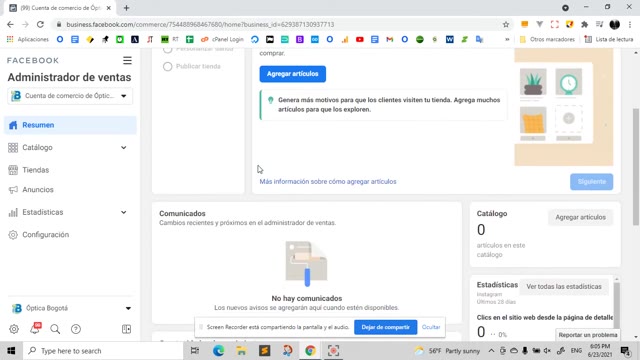Screen dimensions: 640x360
Task: Click the Windows Type here to search box
Action: point(103,351)
